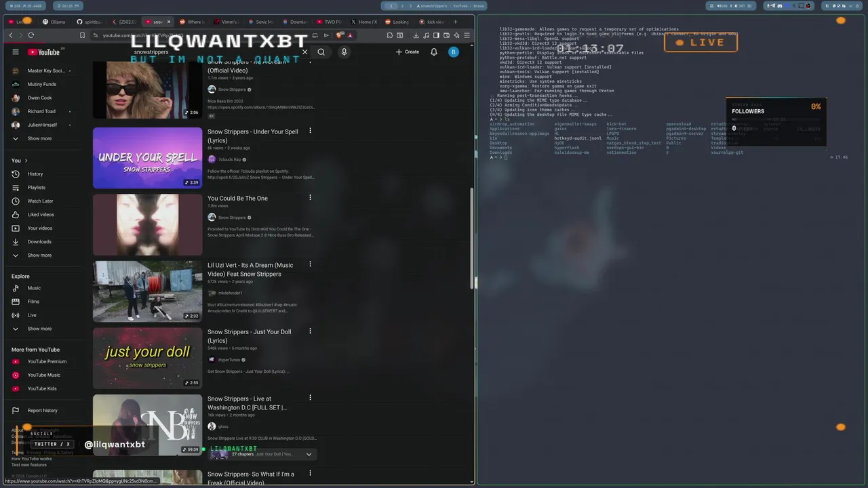Viewport: 868px width, 488px height.
Task: Open YouTube Music link
Action: tap(43, 375)
